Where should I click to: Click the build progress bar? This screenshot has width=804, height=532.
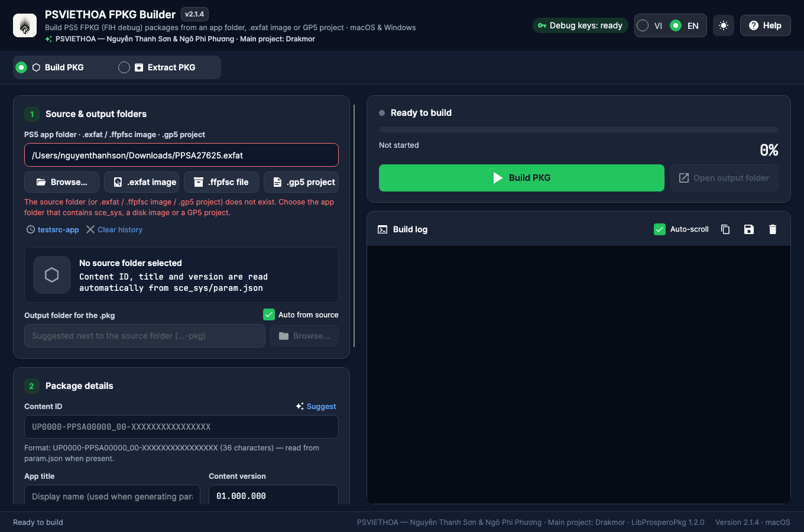579,129
